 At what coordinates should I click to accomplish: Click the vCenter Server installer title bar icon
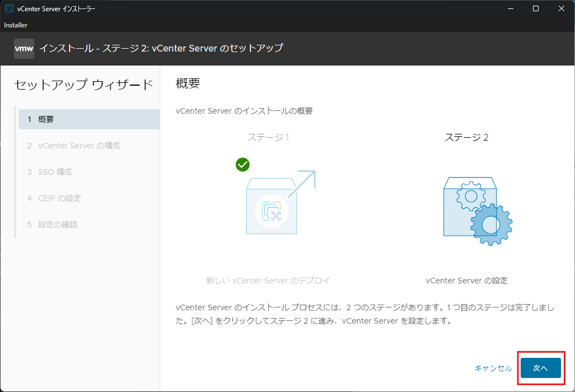[9, 8]
